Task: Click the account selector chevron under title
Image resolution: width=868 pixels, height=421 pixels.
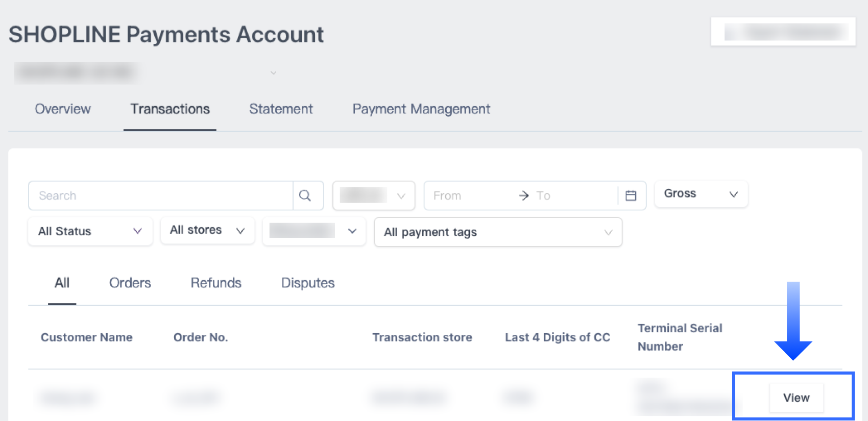Action: (x=274, y=73)
